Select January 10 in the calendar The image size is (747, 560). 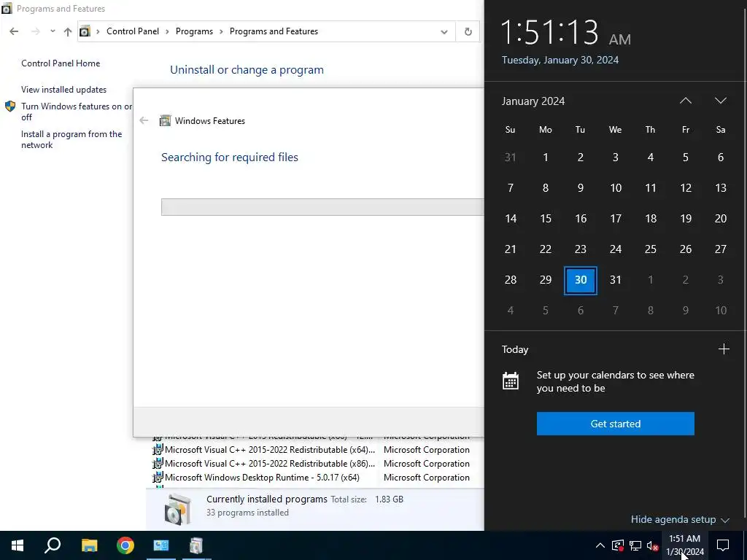pyautogui.click(x=616, y=188)
